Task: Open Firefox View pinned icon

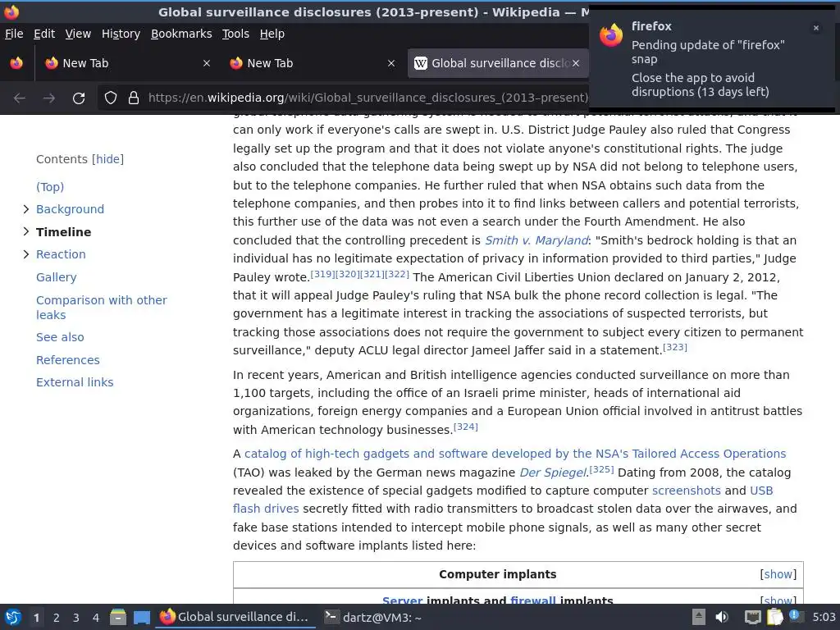Action: coord(16,63)
